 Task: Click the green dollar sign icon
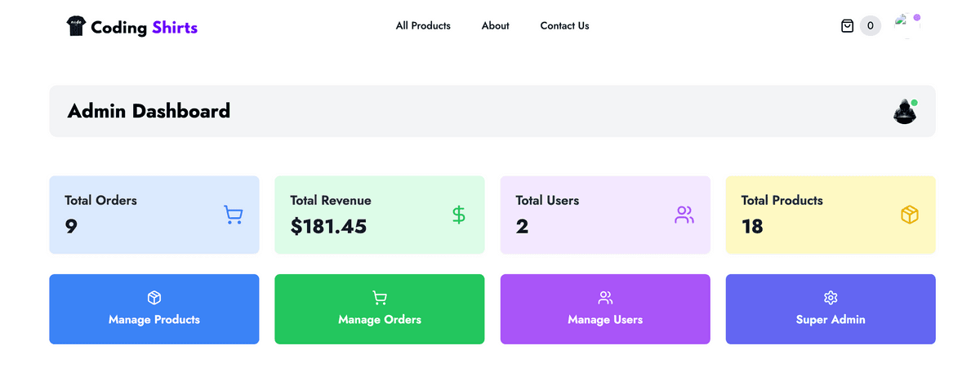459,215
